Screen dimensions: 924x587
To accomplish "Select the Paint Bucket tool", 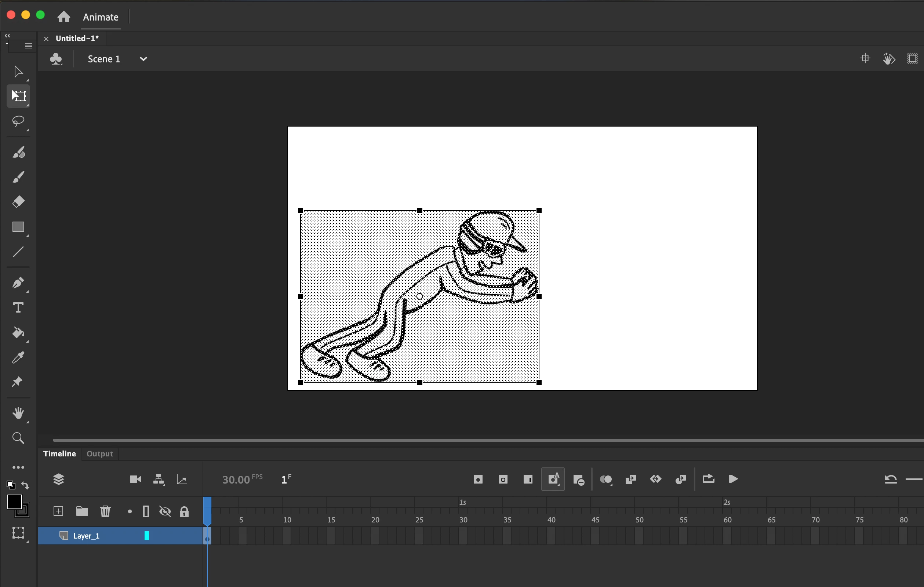I will [x=18, y=332].
